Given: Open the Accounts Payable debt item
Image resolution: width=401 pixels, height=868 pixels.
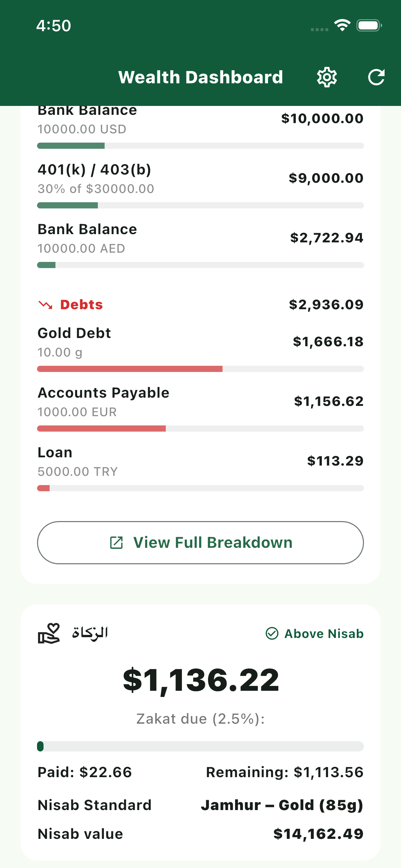Looking at the screenshot, I should (200, 402).
